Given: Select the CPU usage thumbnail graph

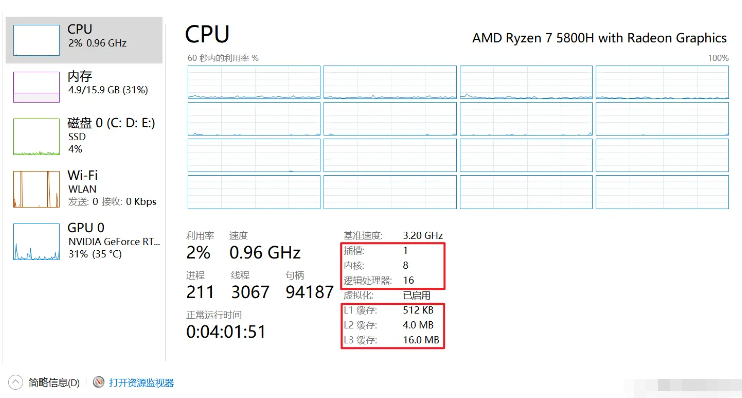Looking at the screenshot, I should [36, 40].
